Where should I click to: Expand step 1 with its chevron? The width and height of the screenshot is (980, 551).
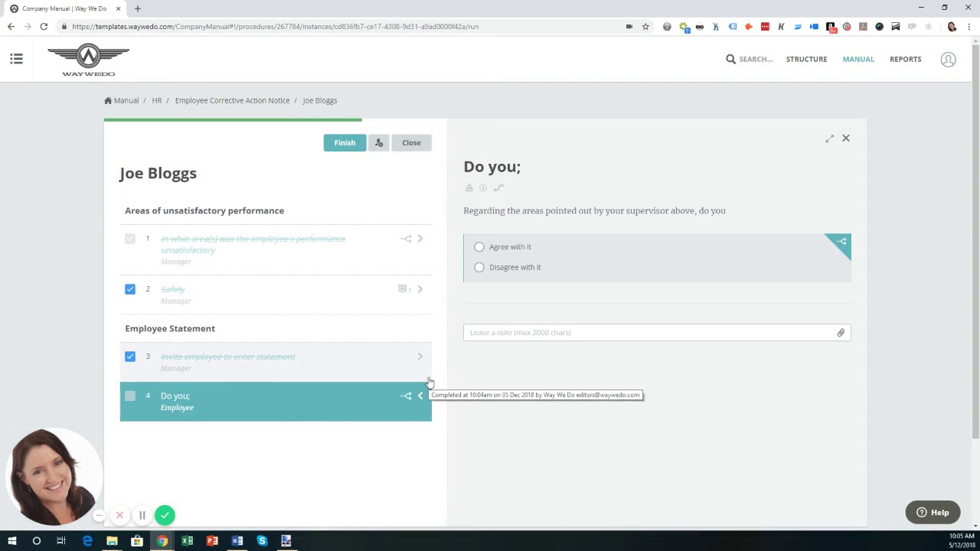[420, 239]
